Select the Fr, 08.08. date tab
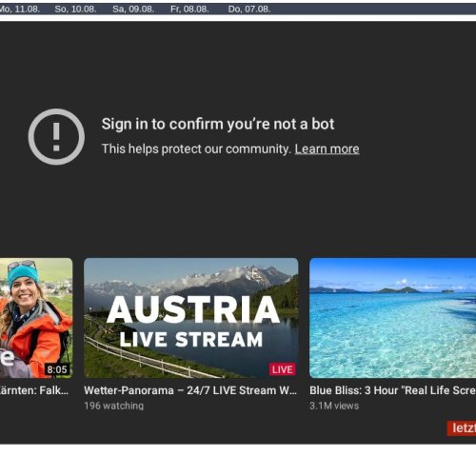This screenshot has height=476, width=476. tap(189, 9)
